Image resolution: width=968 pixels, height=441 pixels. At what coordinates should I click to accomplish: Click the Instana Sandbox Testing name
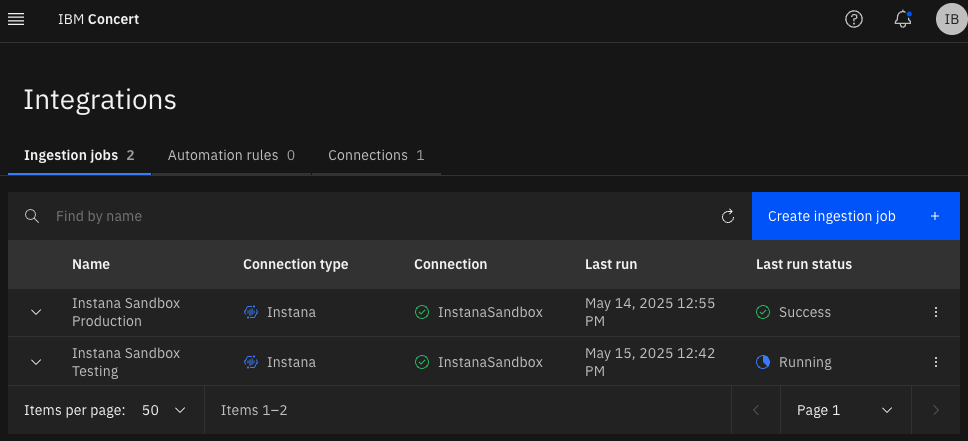tap(126, 362)
